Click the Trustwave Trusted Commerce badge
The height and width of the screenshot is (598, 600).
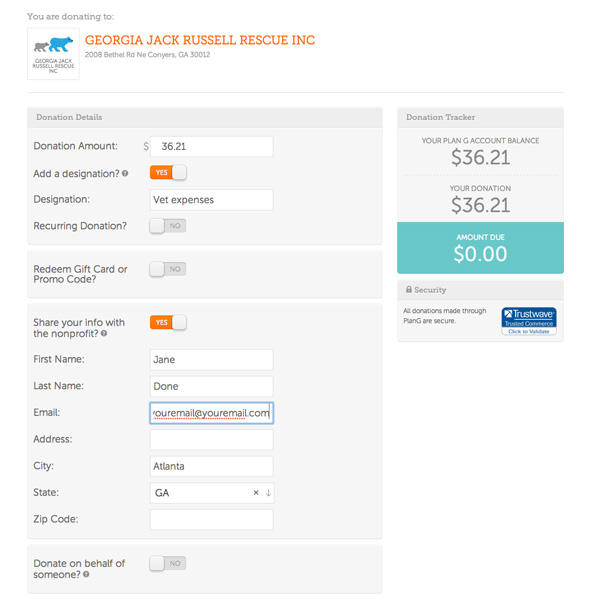(529, 321)
